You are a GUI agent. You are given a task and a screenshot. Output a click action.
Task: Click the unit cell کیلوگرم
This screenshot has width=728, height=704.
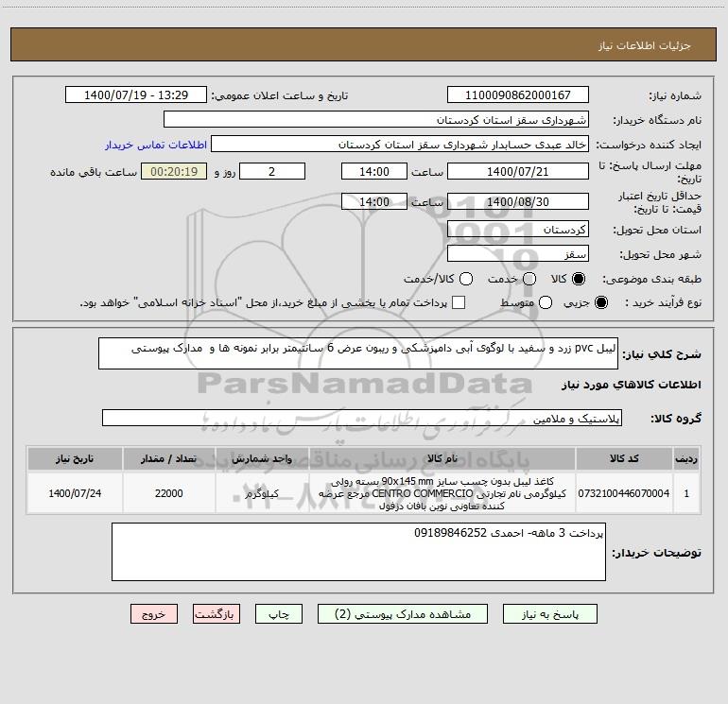pos(262,493)
